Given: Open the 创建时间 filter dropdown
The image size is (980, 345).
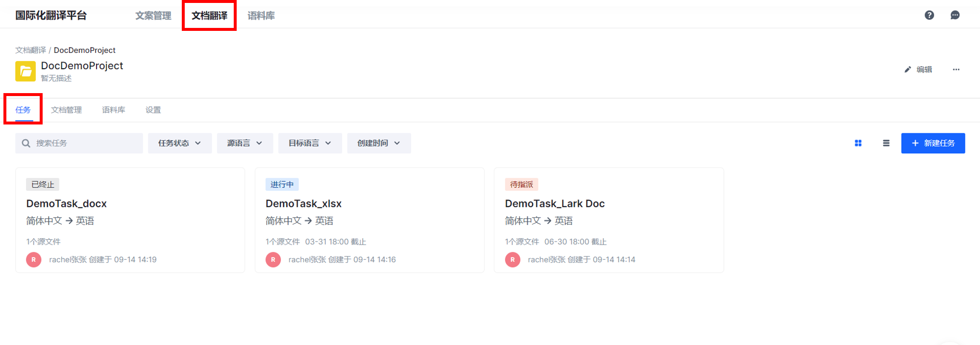Looking at the screenshot, I should point(378,143).
